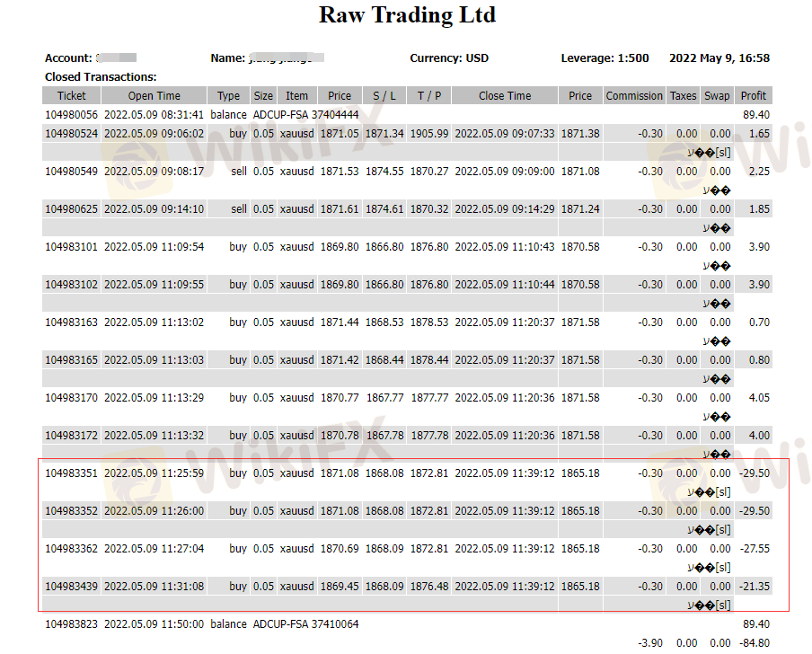Click close time 2022.05.09 09:07:33
The height and width of the screenshot is (654, 812).
505,134
